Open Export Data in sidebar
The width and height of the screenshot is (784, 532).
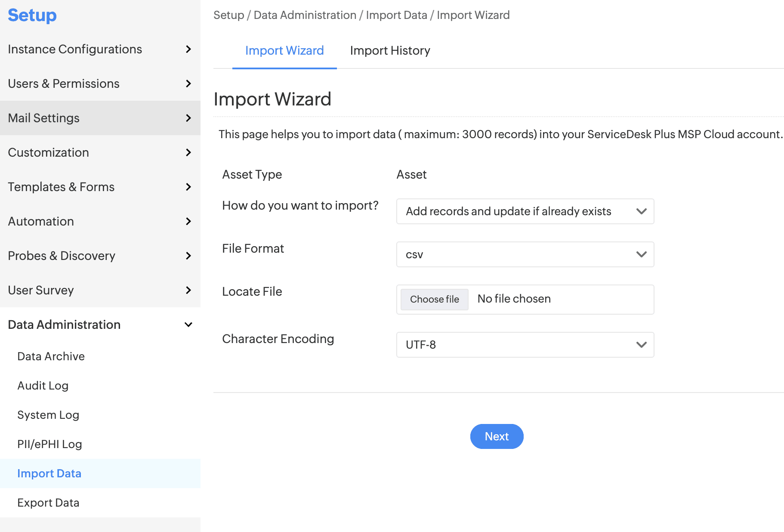[x=48, y=503]
